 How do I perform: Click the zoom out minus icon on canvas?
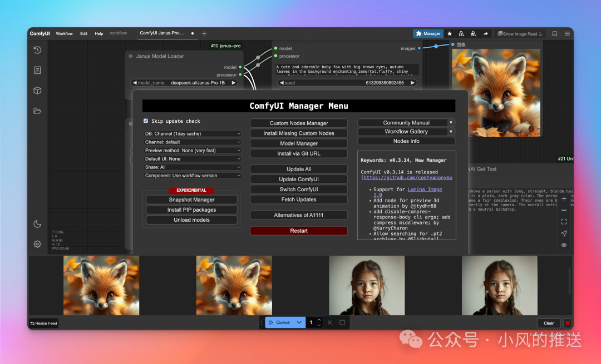[564, 210]
